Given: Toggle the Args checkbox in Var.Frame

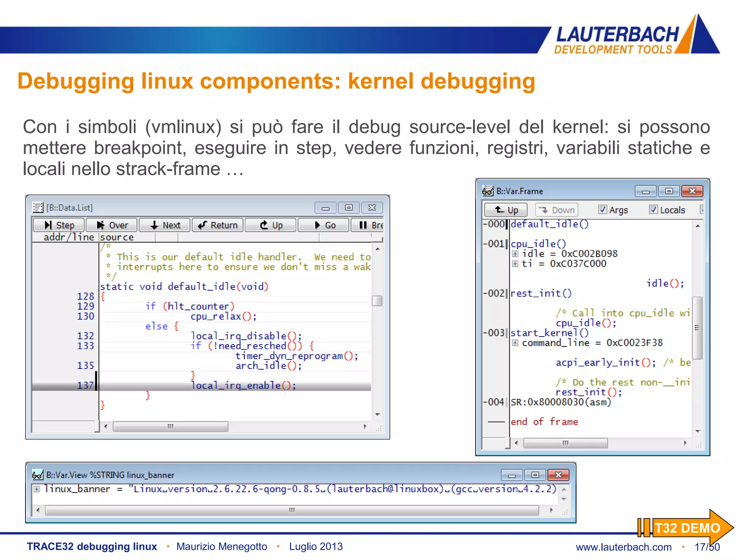Looking at the screenshot, I should coord(603,209).
